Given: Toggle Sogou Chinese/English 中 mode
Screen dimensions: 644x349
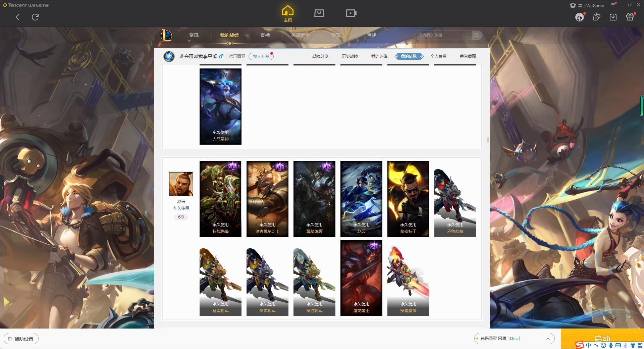Looking at the screenshot, I should [589, 345].
